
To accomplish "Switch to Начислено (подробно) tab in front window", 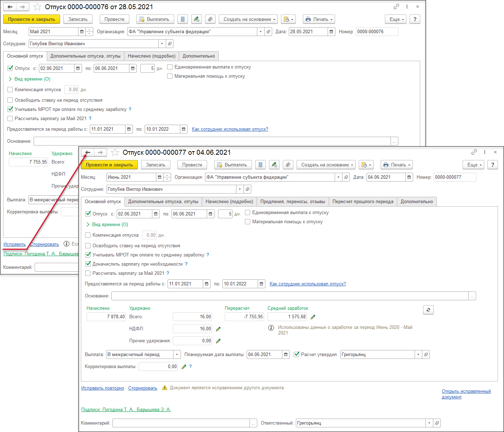I will pyautogui.click(x=229, y=201).
